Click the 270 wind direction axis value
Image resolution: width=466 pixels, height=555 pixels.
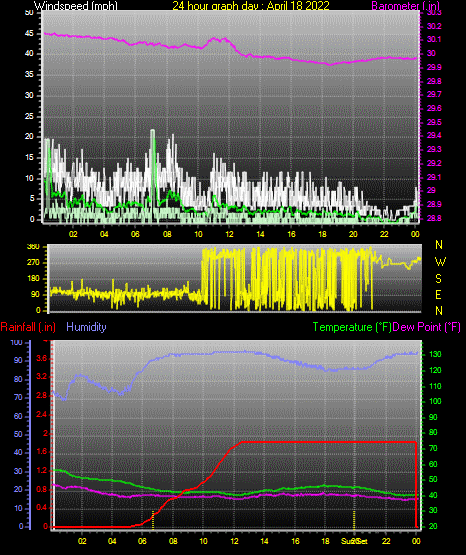pos(33,263)
